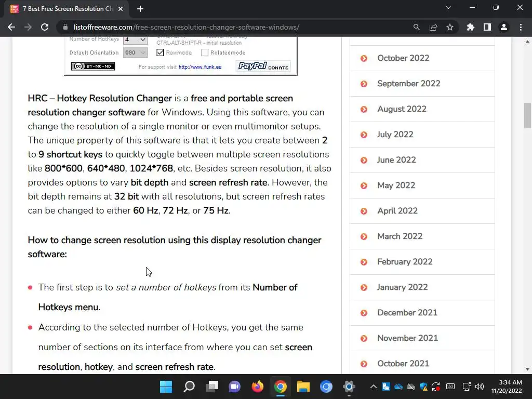This screenshot has height=399, width=532.
Task: Open the June 2022 archive link
Action: [x=396, y=160]
